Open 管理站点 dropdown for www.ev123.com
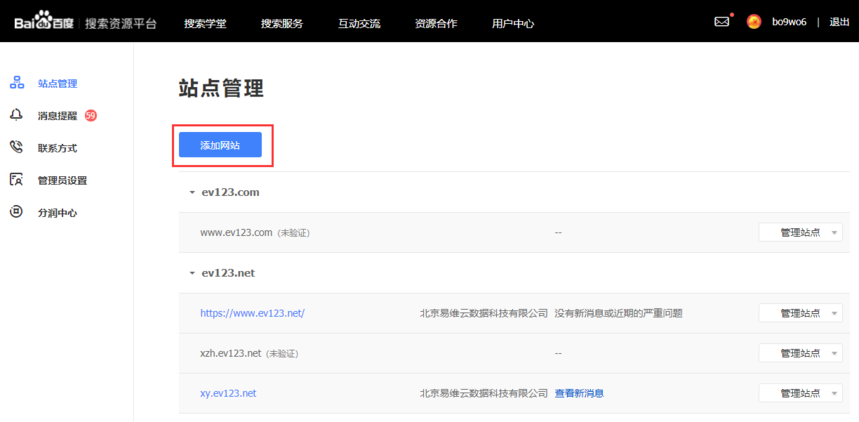Viewport: 859px width, 422px height. coord(800,232)
